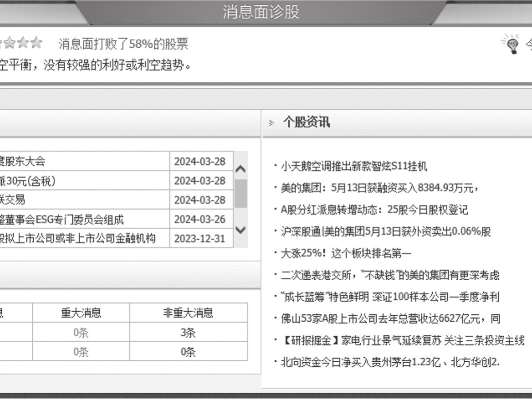Click the 0条 cell under 非重大消息
Screen dimensions: 532x399
188,352
